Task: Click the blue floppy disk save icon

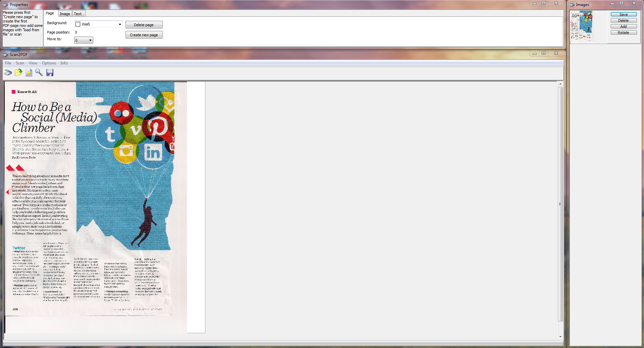Action: point(50,72)
